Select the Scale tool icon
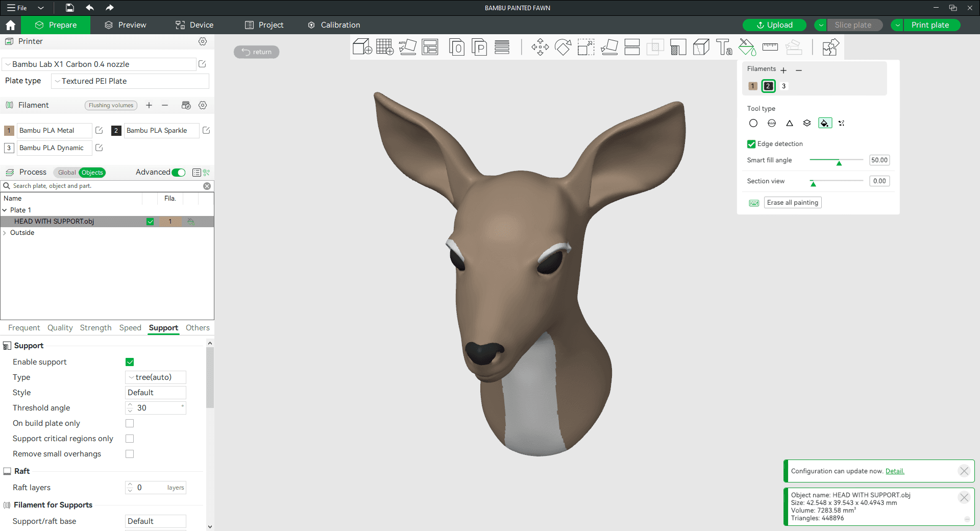The width and height of the screenshot is (980, 531). coord(586,47)
